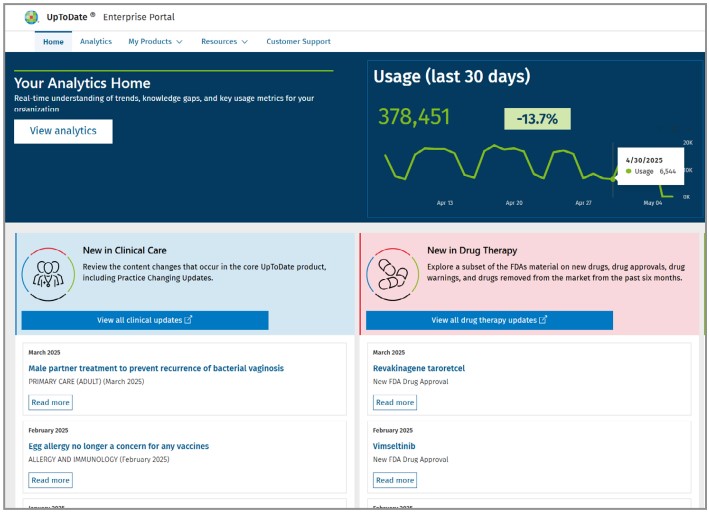This screenshot has width=709, height=512.
Task: Open the Revakinagene taroretcel drug link
Action: (x=418, y=368)
